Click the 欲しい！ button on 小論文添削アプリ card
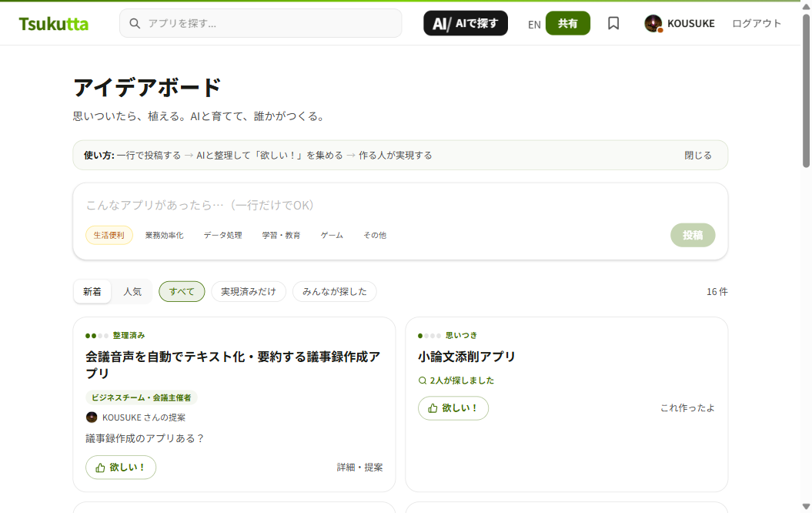 click(453, 408)
